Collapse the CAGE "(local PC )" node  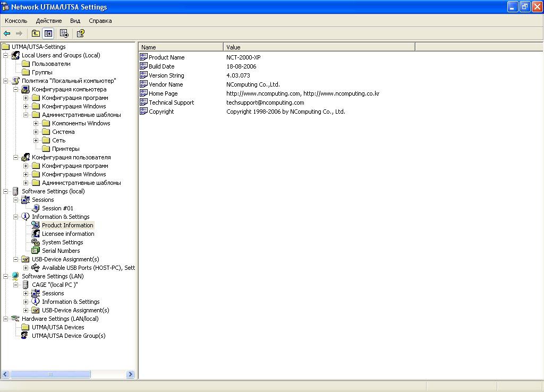tap(15, 285)
